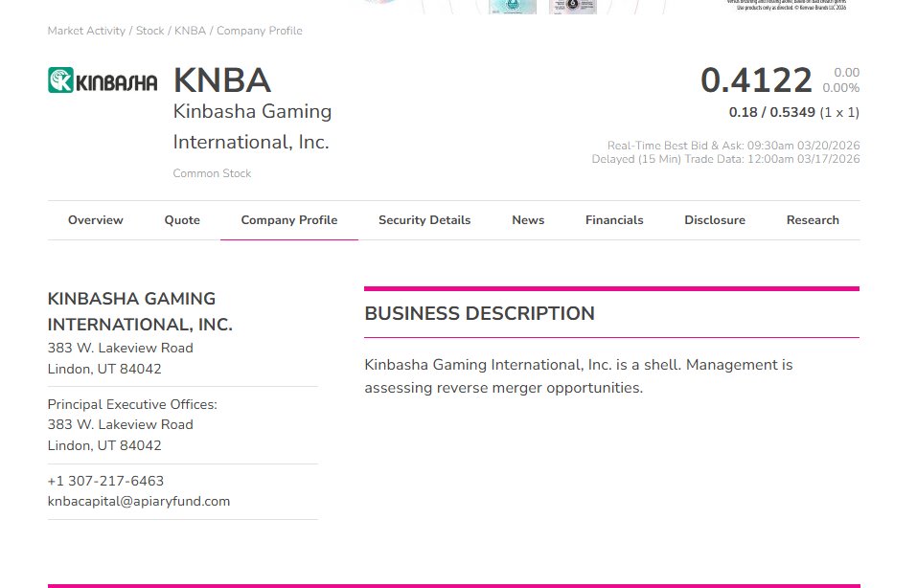
Task: Click the teal ad product thumbnail at top
Action: tap(513, 7)
